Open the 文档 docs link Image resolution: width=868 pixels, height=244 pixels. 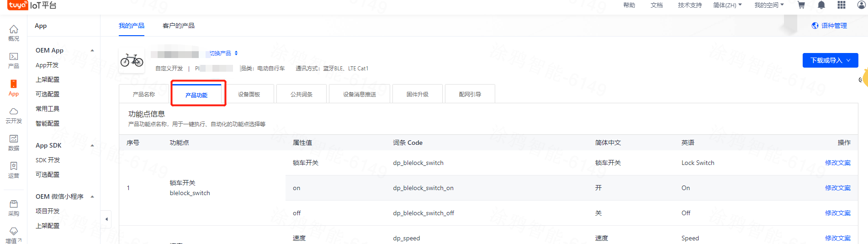(x=656, y=5)
